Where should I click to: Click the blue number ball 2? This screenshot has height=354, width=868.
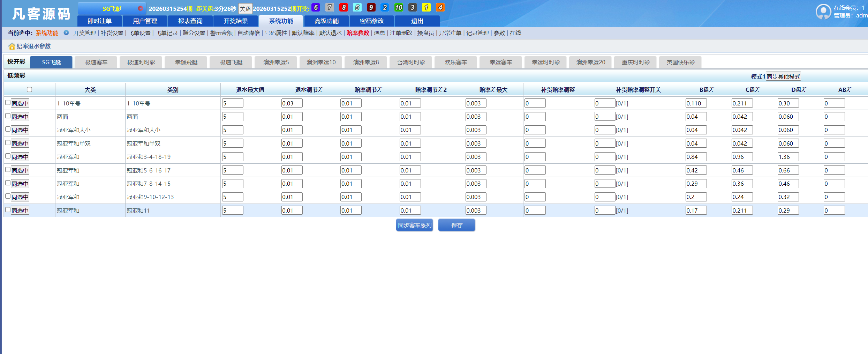pyautogui.click(x=384, y=7)
